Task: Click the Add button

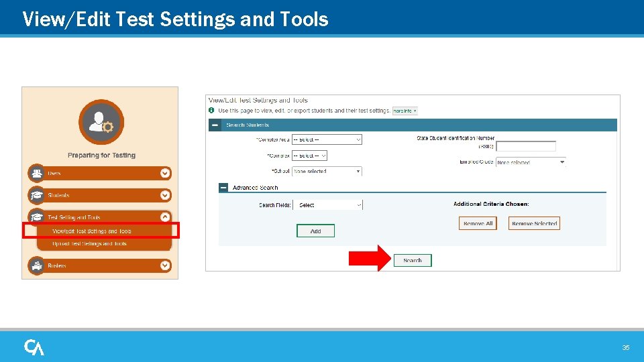Action: (315, 231)
